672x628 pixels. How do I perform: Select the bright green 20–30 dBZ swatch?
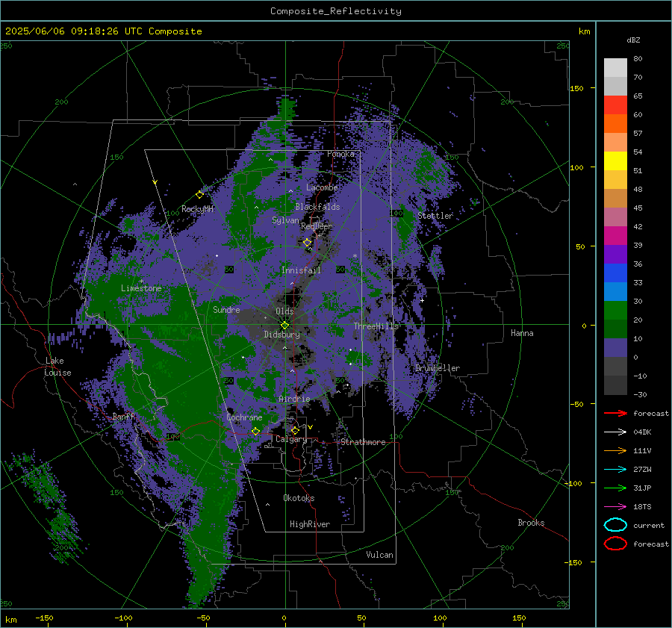(x=615, y=311)
